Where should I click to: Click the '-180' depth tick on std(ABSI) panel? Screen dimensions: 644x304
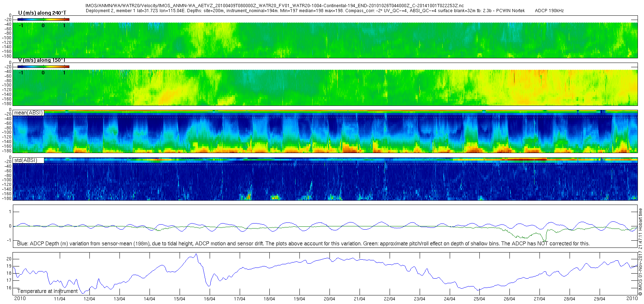pyautogui.click(x=7, y=198)
